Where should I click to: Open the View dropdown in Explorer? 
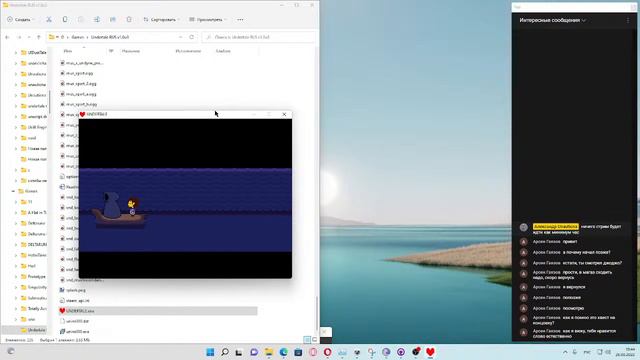click(x=208, y=20)
